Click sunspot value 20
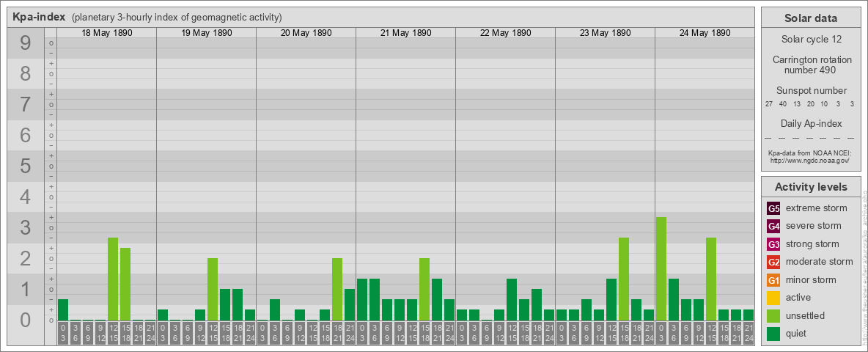This screenshot has height=352, width=868. [x=810, y=104]
